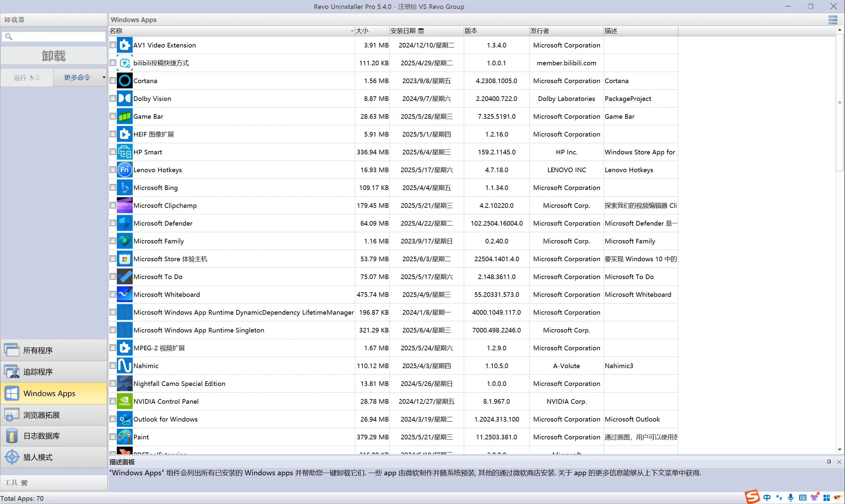Click the Cortana app icon
Screen dimensions: 845x504
point(124,81)
